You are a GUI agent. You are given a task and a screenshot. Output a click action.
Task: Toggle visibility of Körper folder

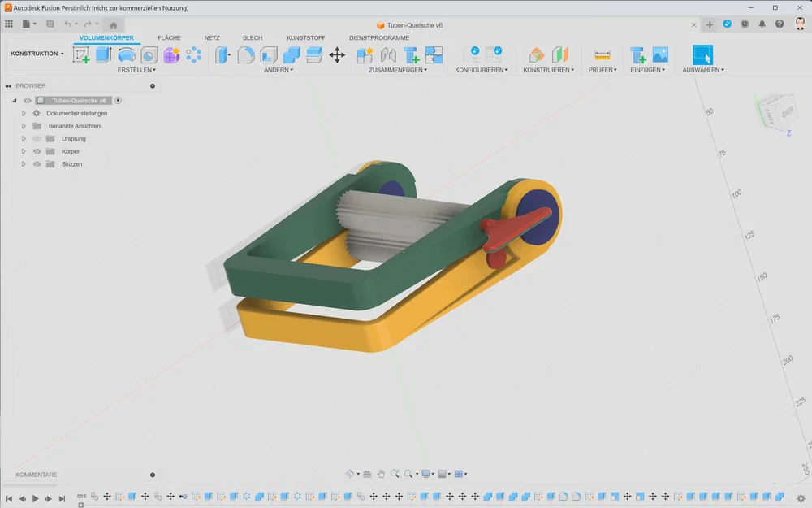pos(37,151)
